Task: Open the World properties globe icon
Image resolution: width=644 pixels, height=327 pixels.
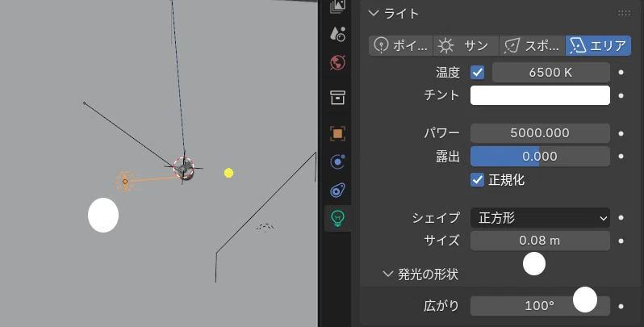Action: (x=337, y=63)
